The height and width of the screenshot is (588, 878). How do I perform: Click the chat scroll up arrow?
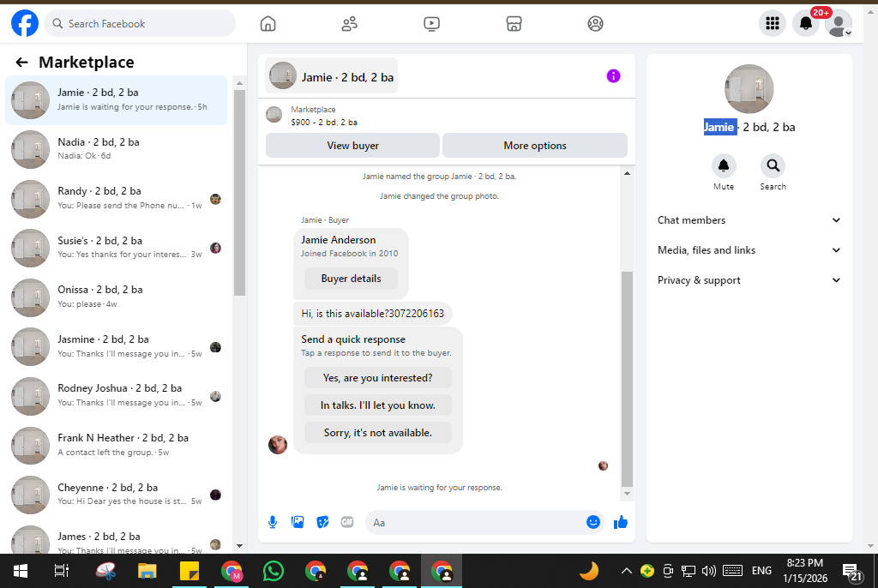627,174
